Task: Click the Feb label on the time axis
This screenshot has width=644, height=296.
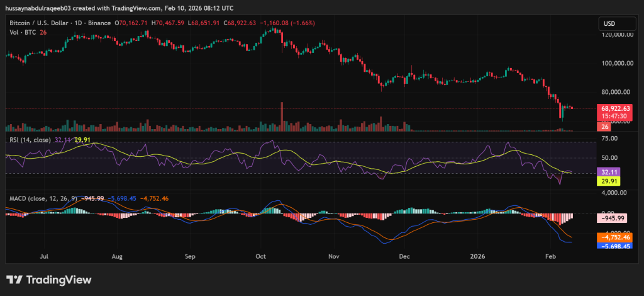Action: [x=550, y=258]
